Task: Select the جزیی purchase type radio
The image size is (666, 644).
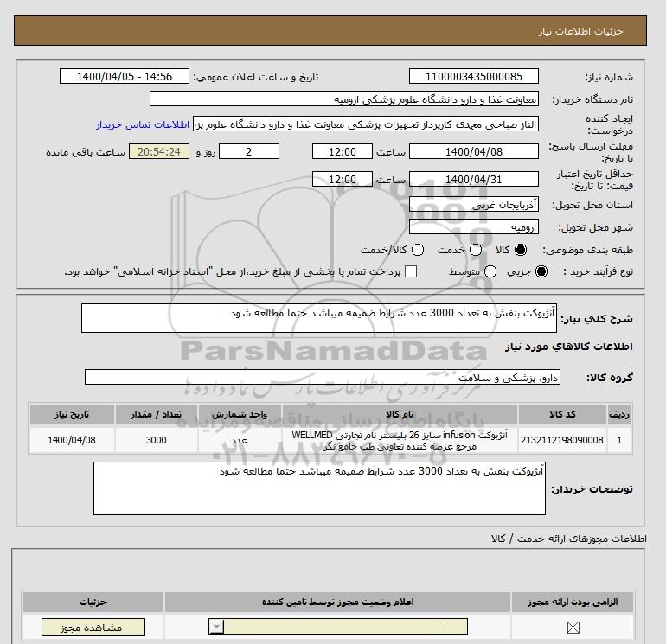Action: pyautogui.click(x=542, y=272)
